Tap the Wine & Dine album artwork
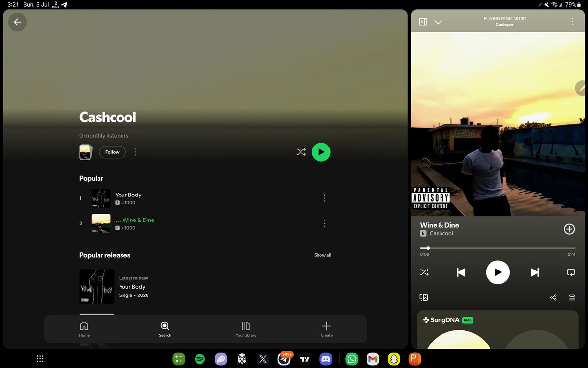Screen dimensions: 588x368 point(498,124)
